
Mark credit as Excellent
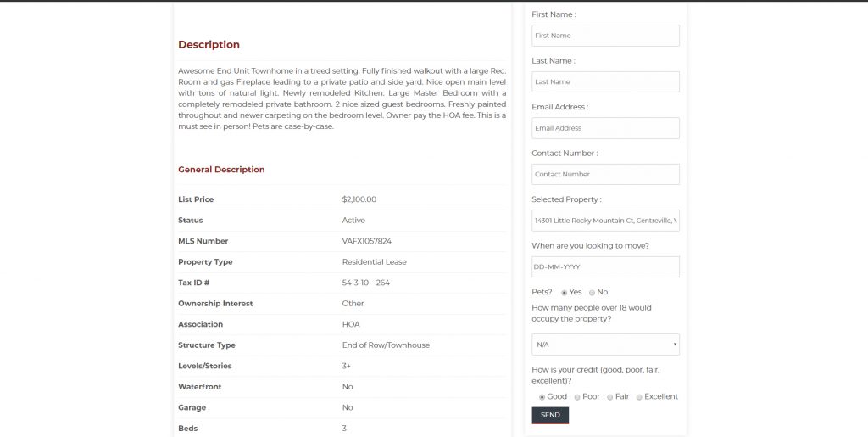(x=639, y=397)
